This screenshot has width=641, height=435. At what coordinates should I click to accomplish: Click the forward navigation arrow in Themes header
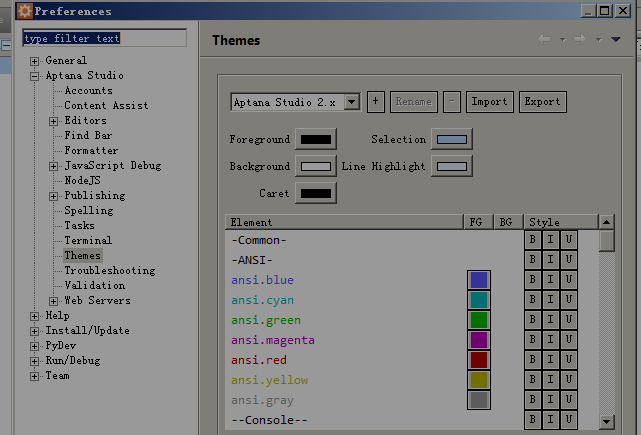click(x=580, y=39)
